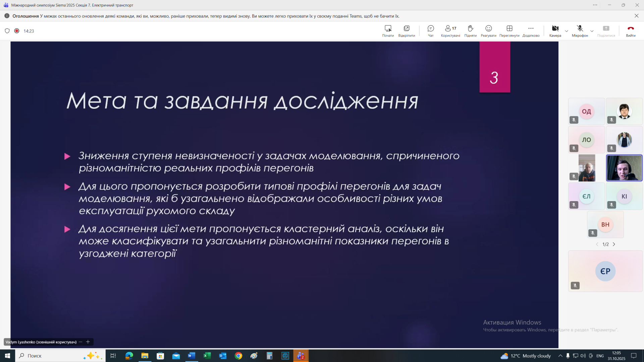Expand microphone options dropdown arrow

coord(592,31)
